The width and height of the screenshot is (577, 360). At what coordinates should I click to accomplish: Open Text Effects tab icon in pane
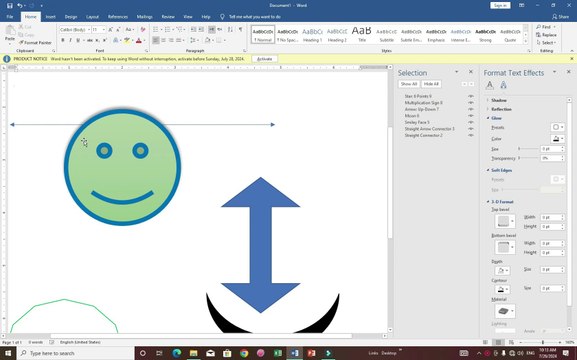coord(503,85)
